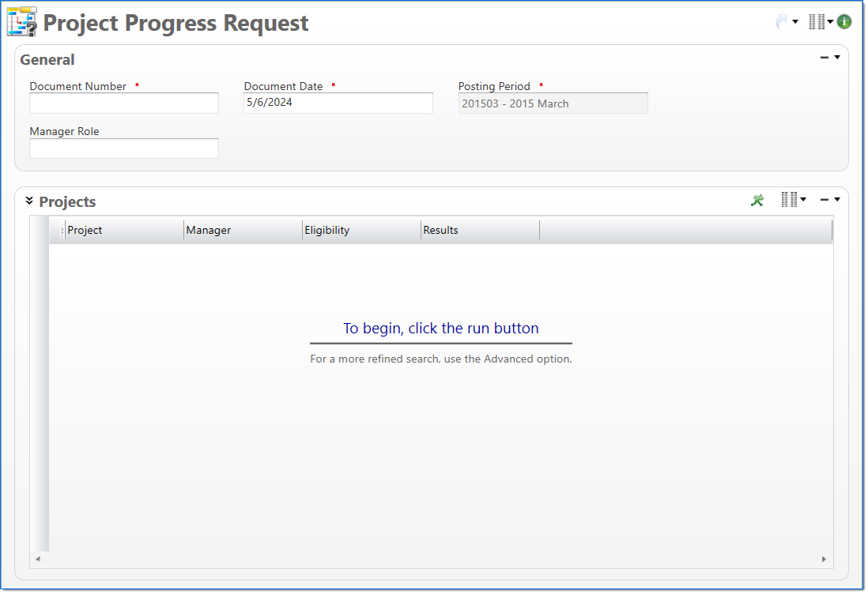Sort by the Eligibility column header
The width and height of the screenshot is (868, 594).
pos(360,231)
